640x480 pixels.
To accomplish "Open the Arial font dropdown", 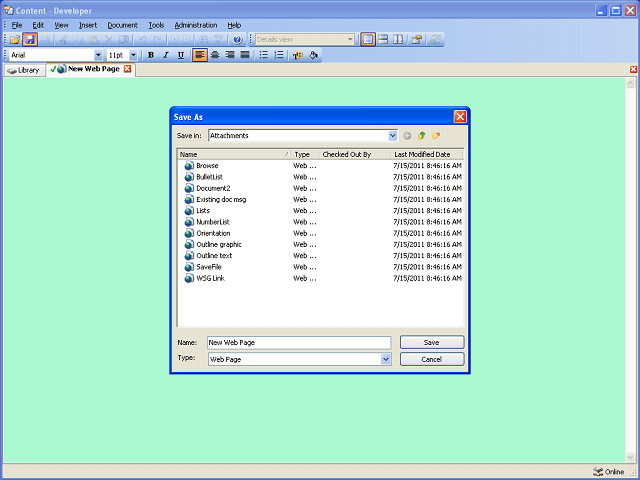I will [98, 55].
